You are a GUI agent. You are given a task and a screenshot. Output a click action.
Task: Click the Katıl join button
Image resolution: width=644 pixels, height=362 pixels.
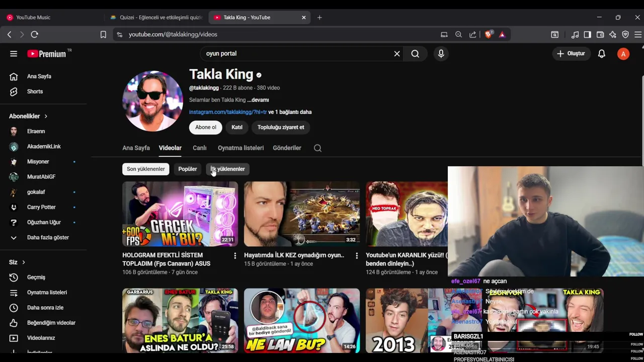pyautogui.click(x=237, y=127)
